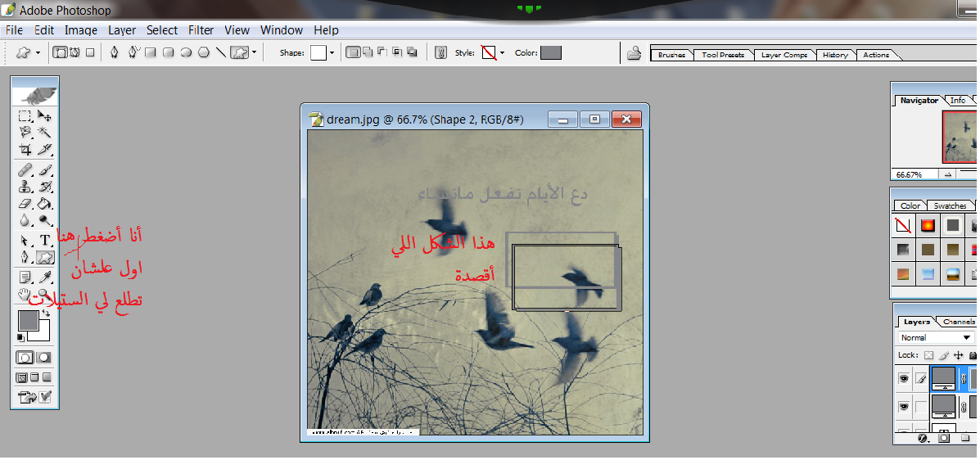Pick the Crop tool

point(25,150)
